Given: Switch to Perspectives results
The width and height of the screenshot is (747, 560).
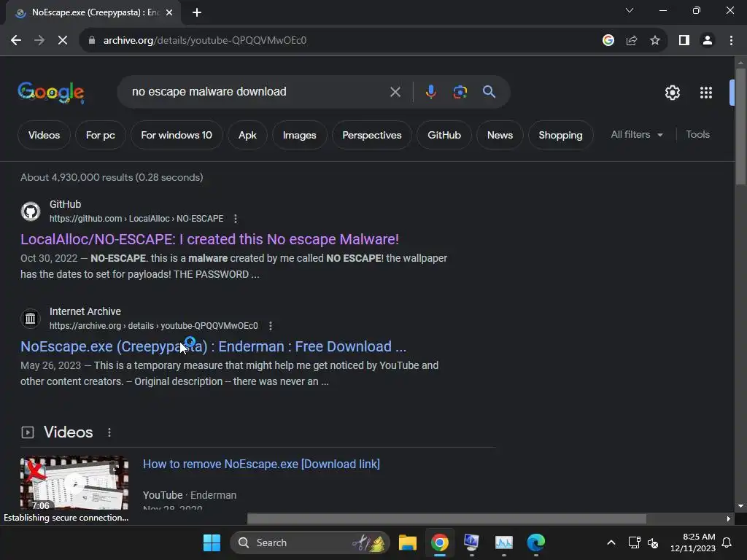Looking at the screenshot, I should [371, 135].
